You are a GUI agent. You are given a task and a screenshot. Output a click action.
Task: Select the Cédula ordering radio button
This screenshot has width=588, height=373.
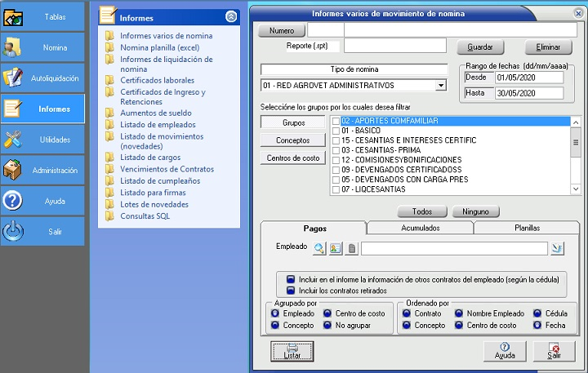[x=538, y=313]
